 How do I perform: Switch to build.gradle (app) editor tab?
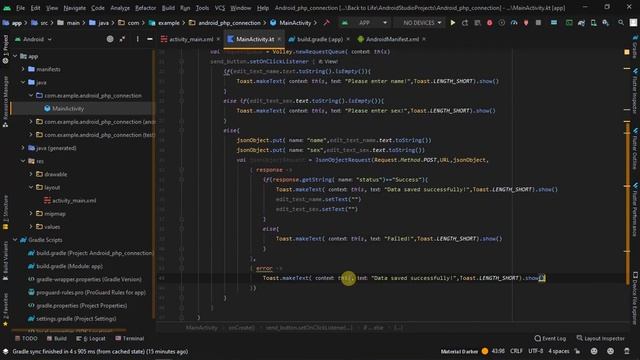click(319, 39)
